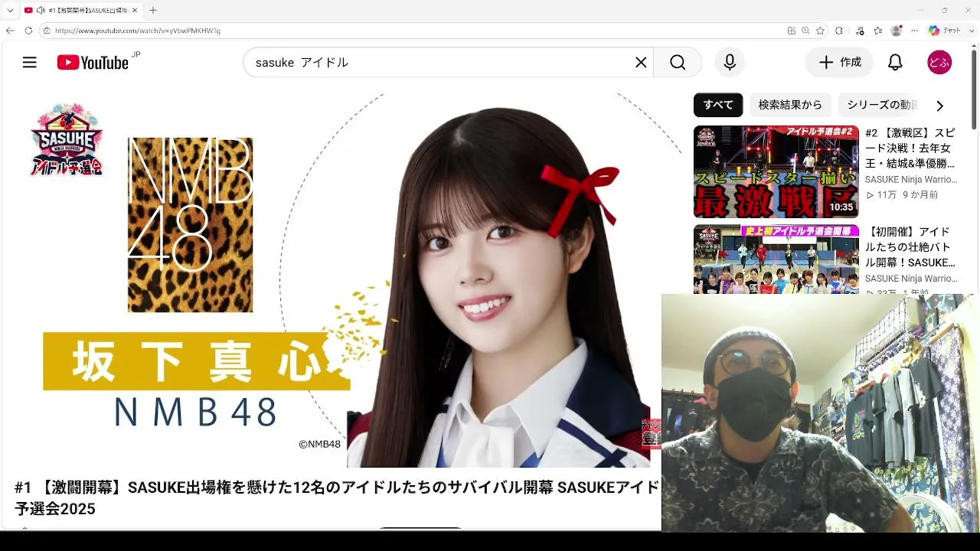Click the browser address bar URL
This screenshot has height=551, width=980.
pos(138,31)
